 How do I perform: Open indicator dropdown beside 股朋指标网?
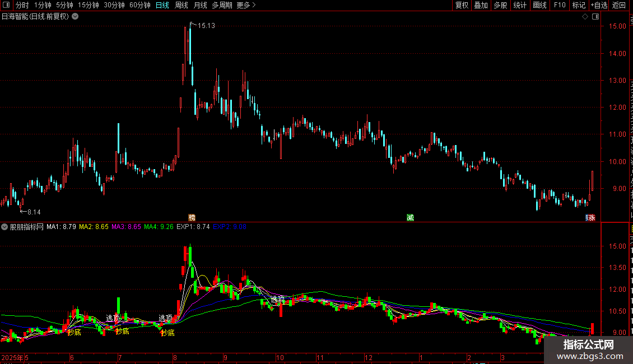pyautogui.click(x=4, y=227)
